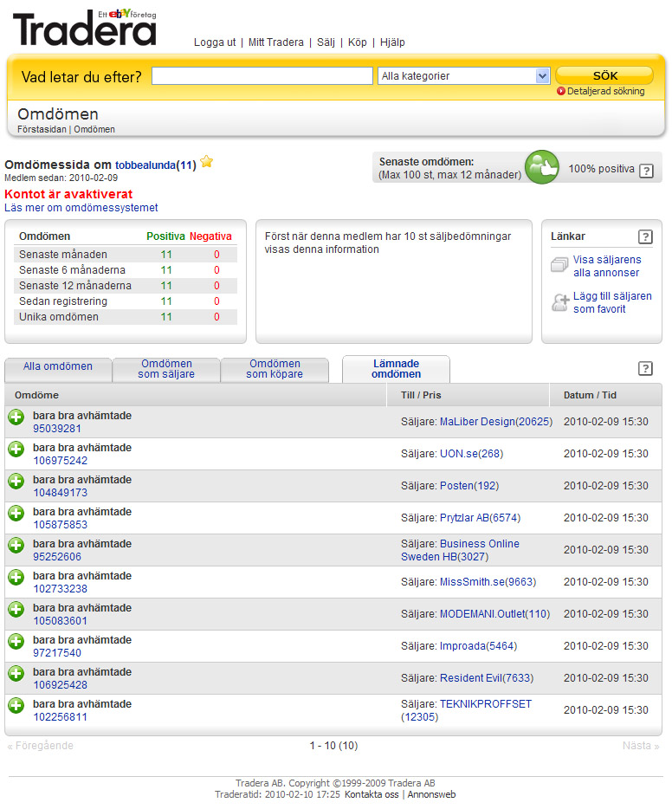Click the red arrow icon by Detaljerad sökning

pos(561,91)
